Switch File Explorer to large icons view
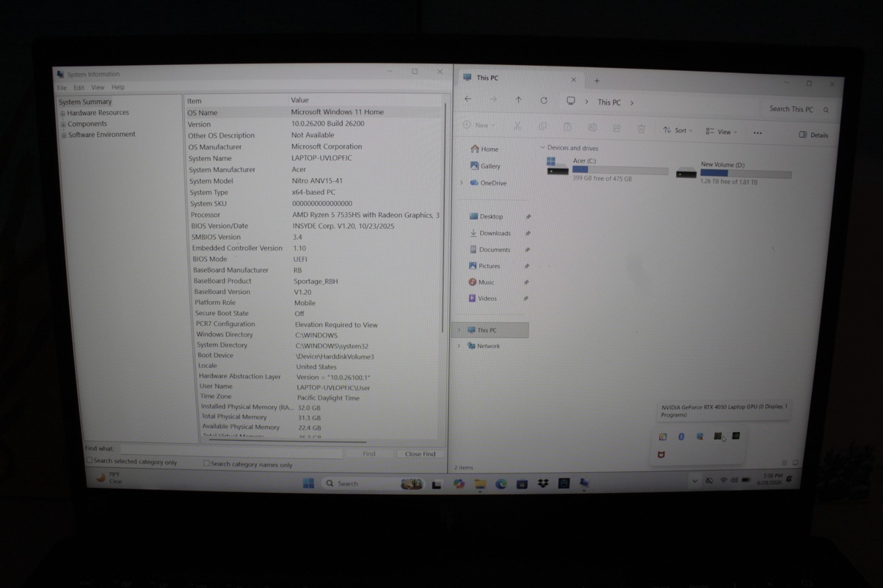This screenshot has height=588, width=883. (x=795, y=463)
